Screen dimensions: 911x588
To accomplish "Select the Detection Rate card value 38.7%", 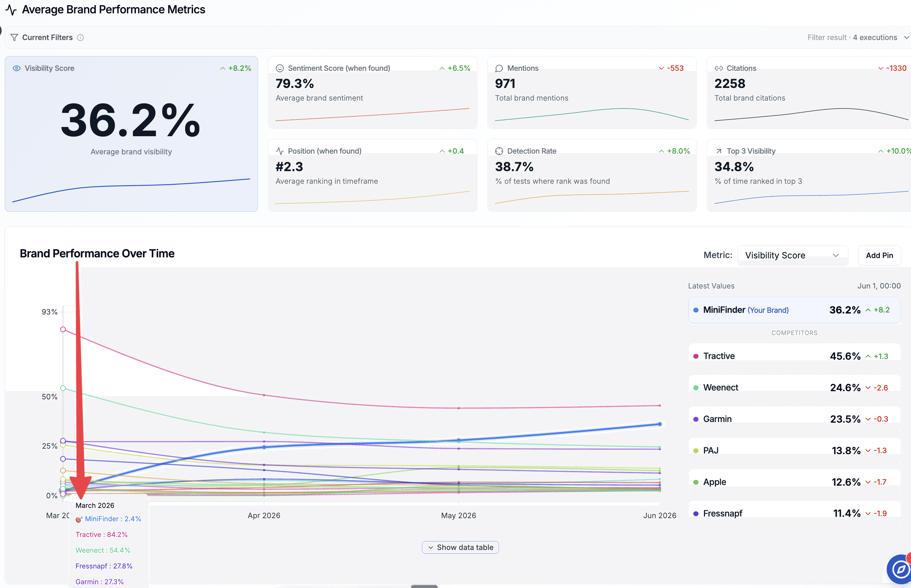I will point(514,167).
